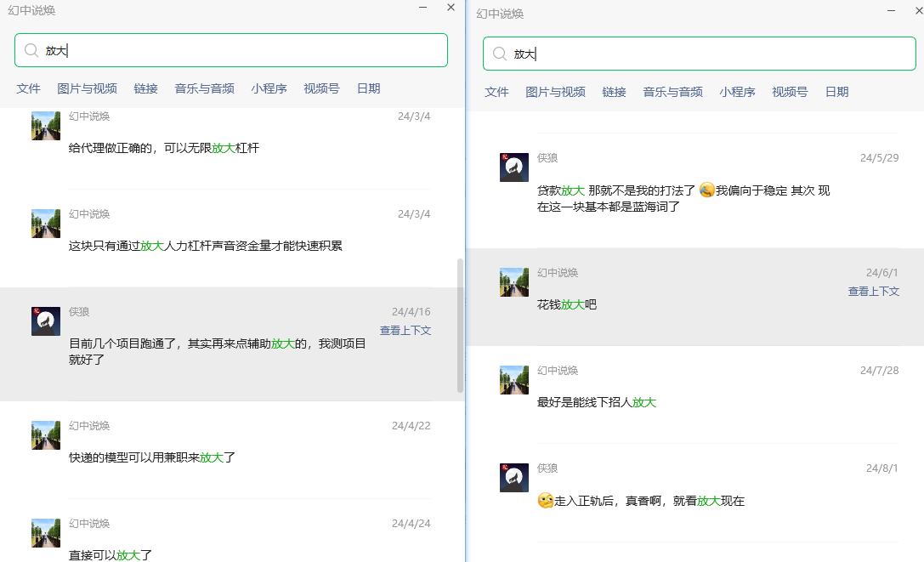This screenshot has width=924, height=562.
Task: Click 查看上下文 link for the 24/6/1 message
Action: 873,289
